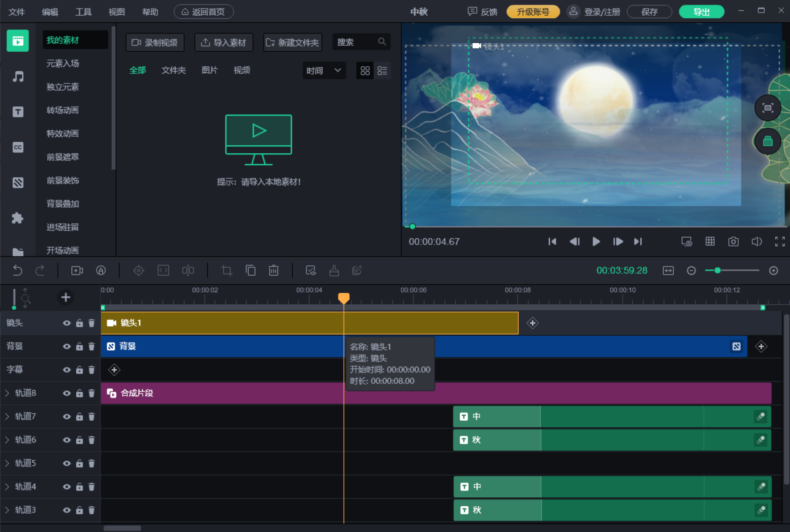The width and height of the screenshot is (790, 532).
Task: Click the copy clip icon
Action: click(250, 270)
